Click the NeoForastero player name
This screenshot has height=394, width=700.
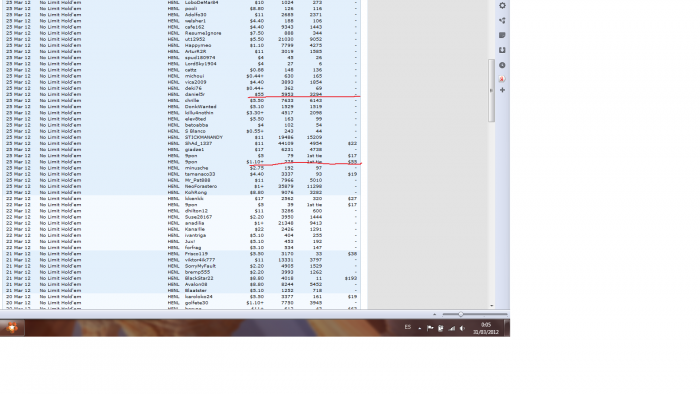201,187
